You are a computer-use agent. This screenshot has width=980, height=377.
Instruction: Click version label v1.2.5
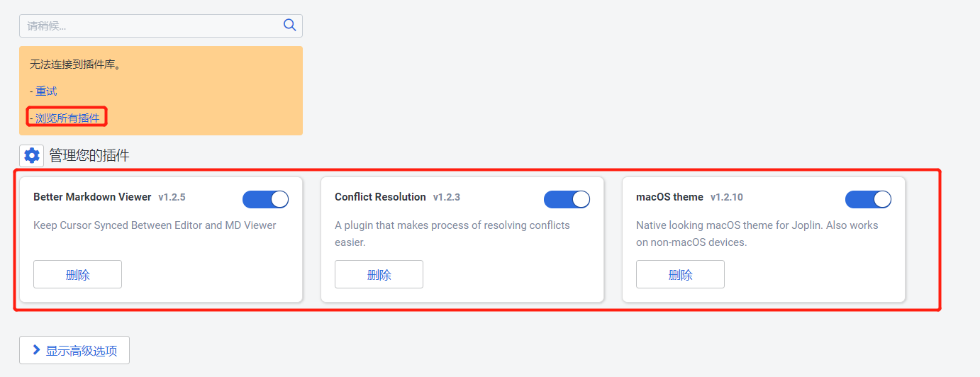[172, 198]
